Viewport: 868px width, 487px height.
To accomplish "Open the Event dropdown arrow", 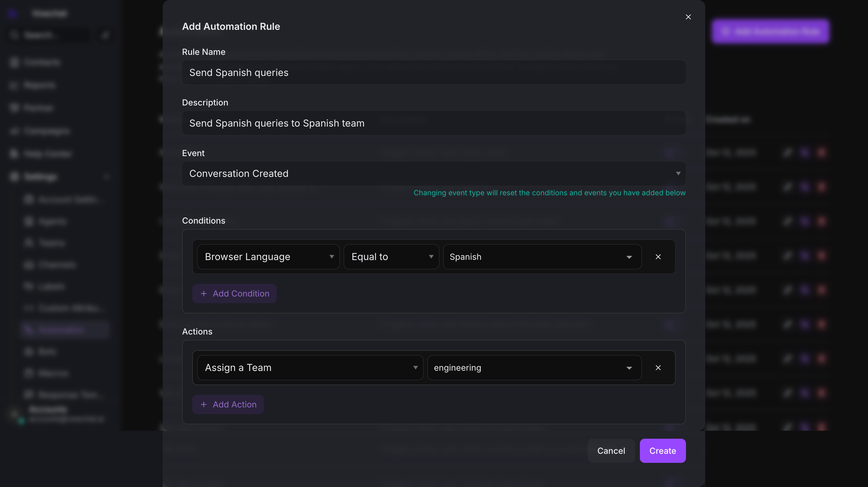I will [678, 174].
